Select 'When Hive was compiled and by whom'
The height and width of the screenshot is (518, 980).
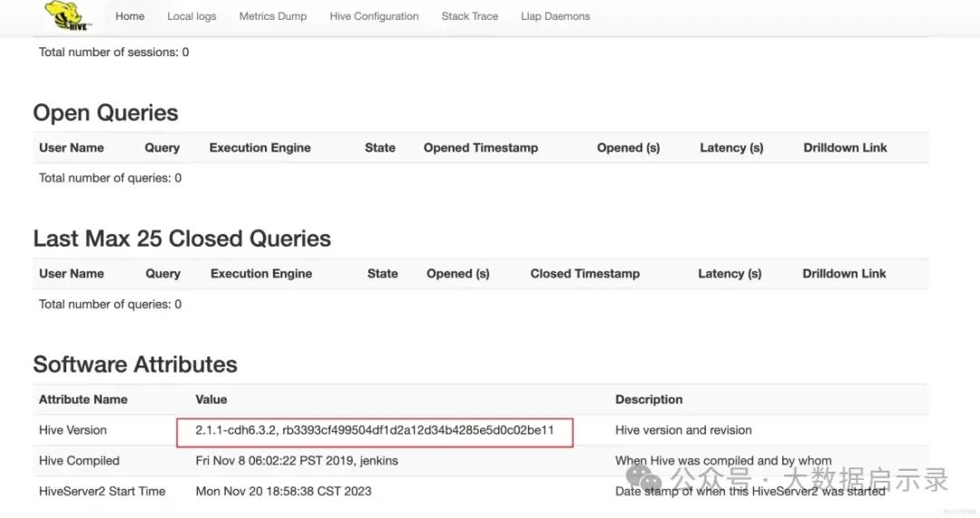723,461
